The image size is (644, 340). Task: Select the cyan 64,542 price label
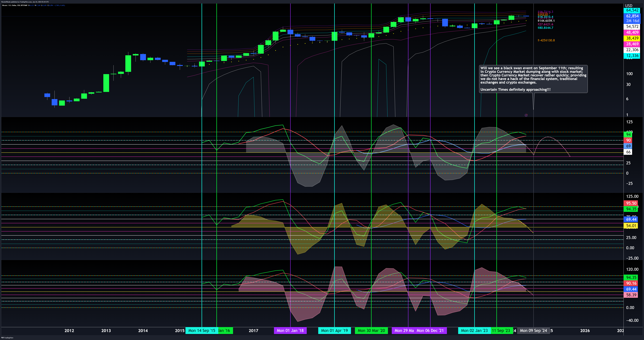(x=632, y=10)
